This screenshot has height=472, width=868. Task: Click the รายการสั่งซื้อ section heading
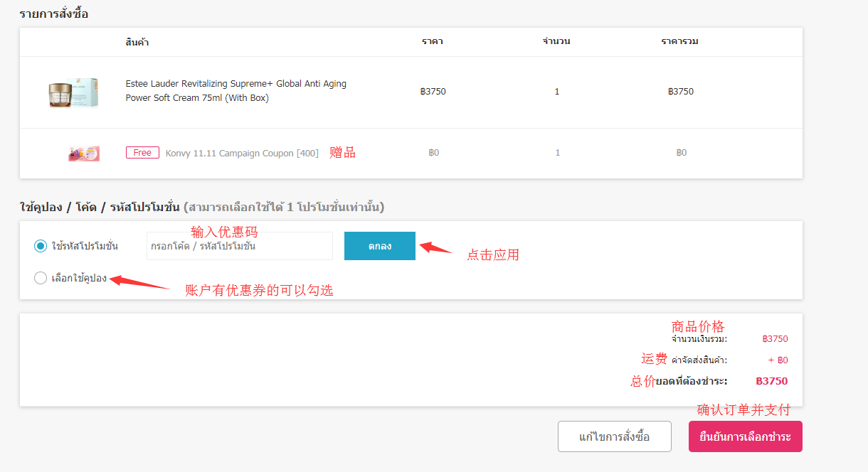(54, 14)
